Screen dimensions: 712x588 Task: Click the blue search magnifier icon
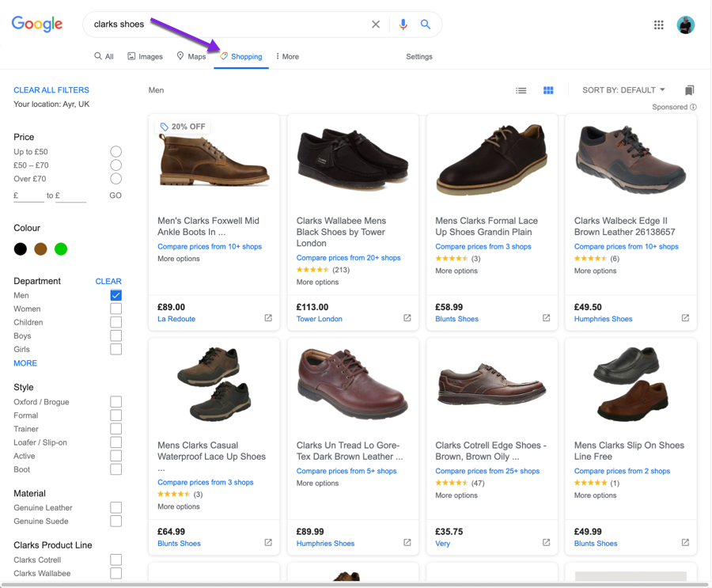(426, 25)
